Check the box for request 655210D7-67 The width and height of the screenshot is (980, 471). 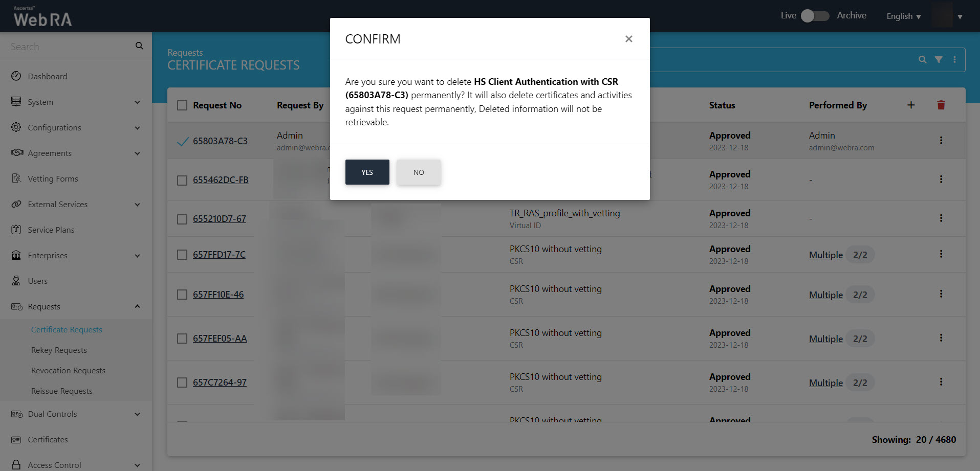coord(182,219)
